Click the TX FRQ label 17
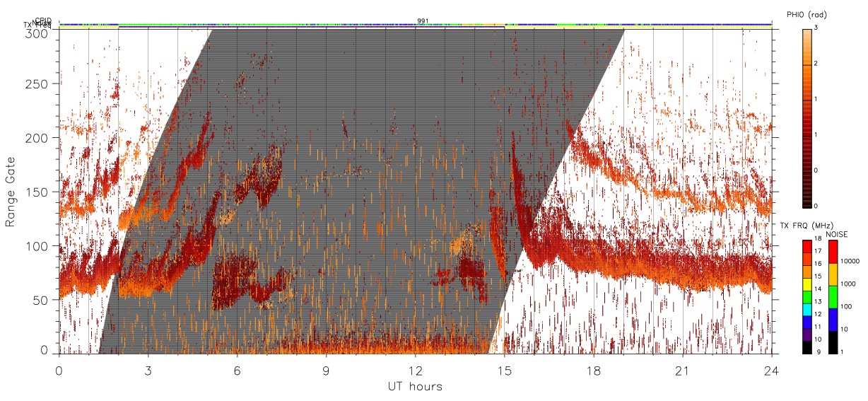This screenshot has width=868, height=401. coord(818,252)
